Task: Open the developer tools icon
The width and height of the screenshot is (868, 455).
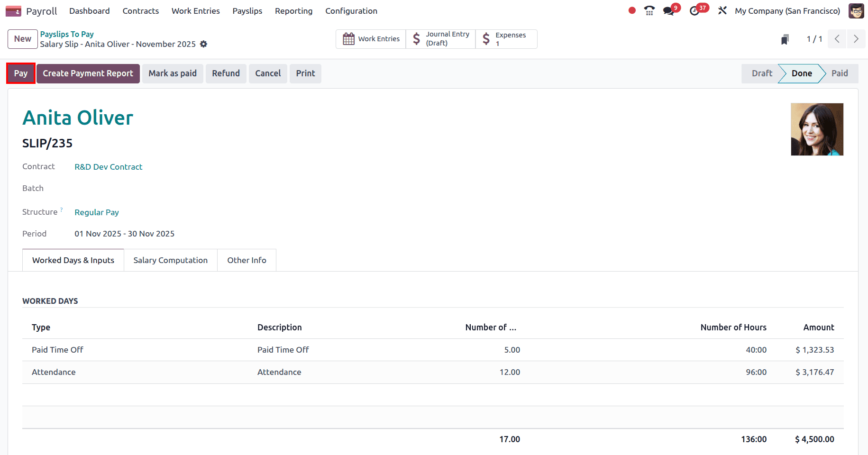Action: tap(722, 10)
